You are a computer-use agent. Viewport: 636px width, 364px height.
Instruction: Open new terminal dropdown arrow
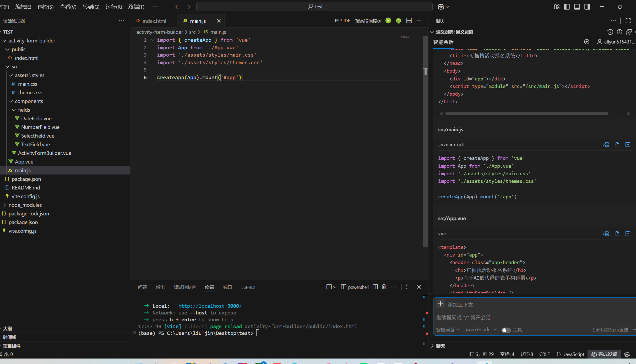(x=335, y=287)
